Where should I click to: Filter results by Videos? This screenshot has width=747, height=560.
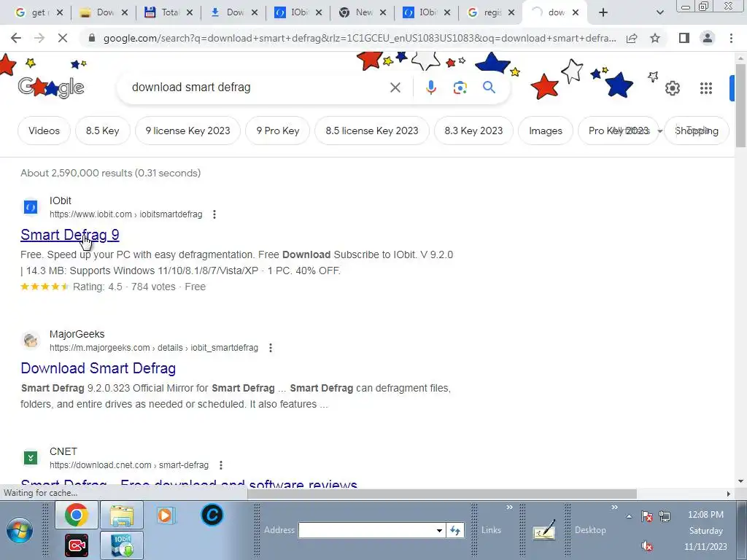(44, 131)
